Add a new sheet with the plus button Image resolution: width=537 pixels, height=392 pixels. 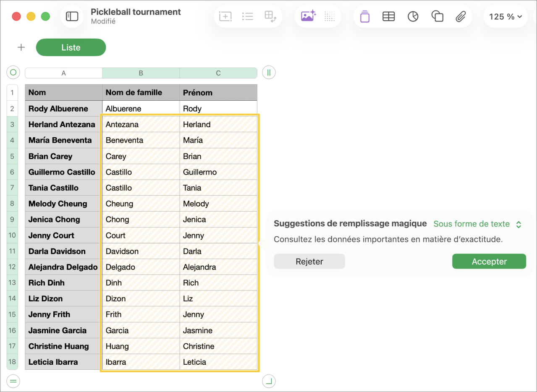point(21,47)
